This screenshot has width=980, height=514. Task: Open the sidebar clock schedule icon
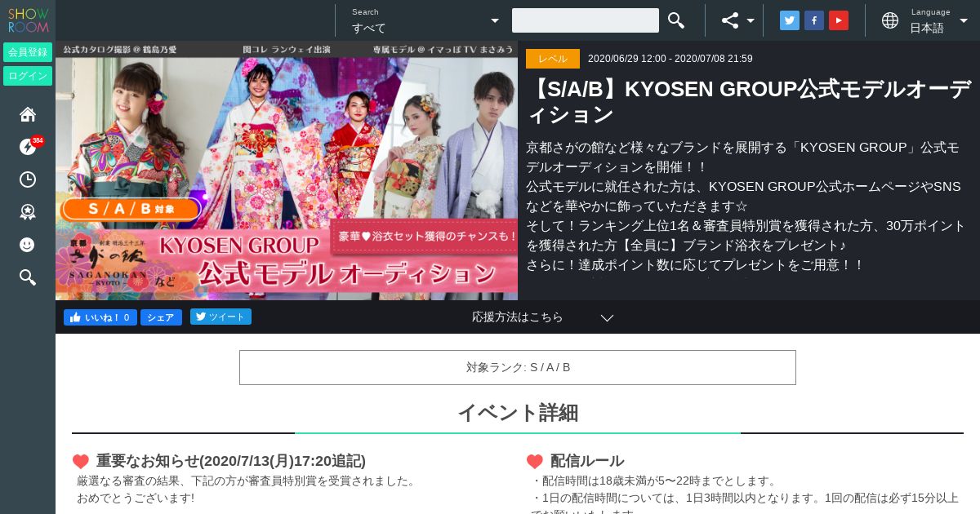(28, 179)
